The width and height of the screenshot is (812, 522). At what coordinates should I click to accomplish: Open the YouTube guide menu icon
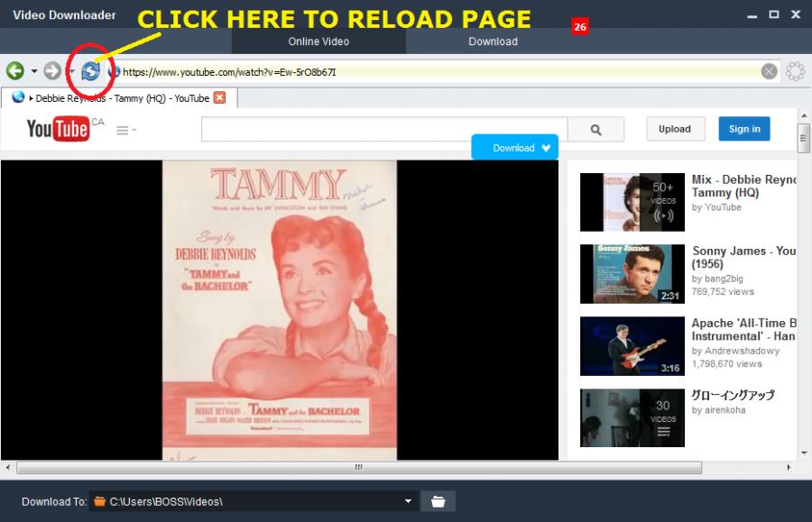pos(125,130)
